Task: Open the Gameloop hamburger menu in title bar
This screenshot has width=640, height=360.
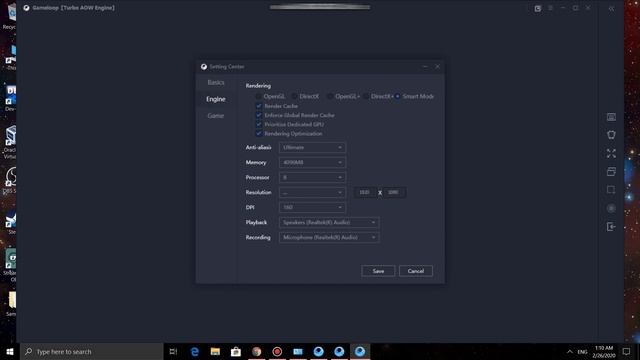Action: pos(550,8)
